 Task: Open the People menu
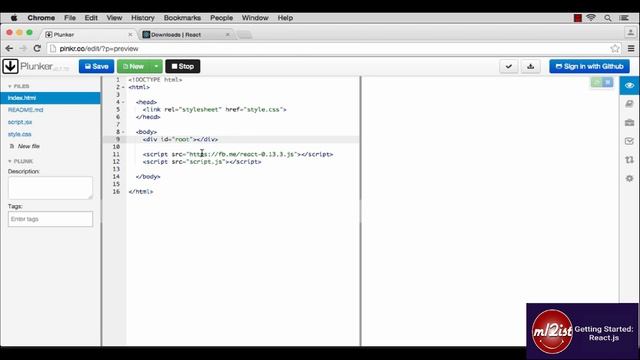point(222,18)
